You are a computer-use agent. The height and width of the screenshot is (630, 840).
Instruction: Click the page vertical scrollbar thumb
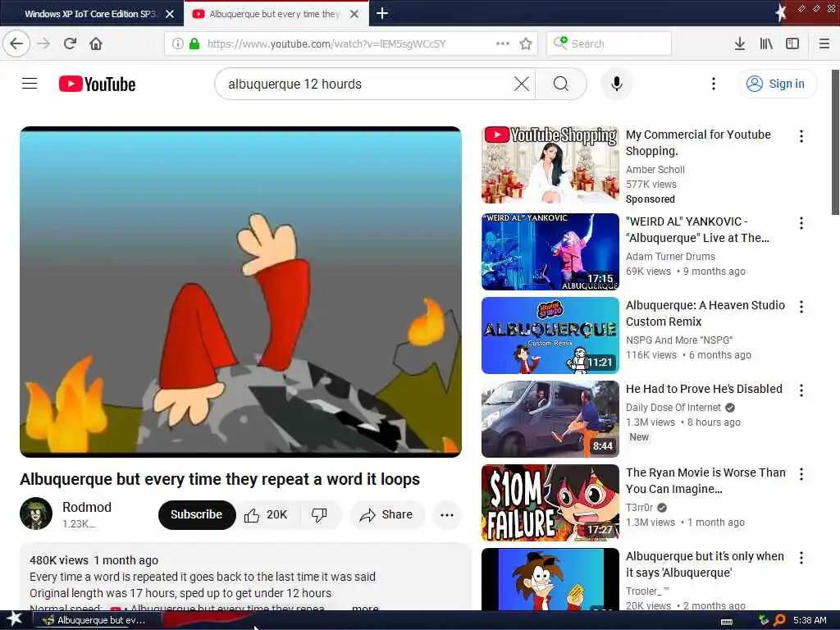(835, 142)
